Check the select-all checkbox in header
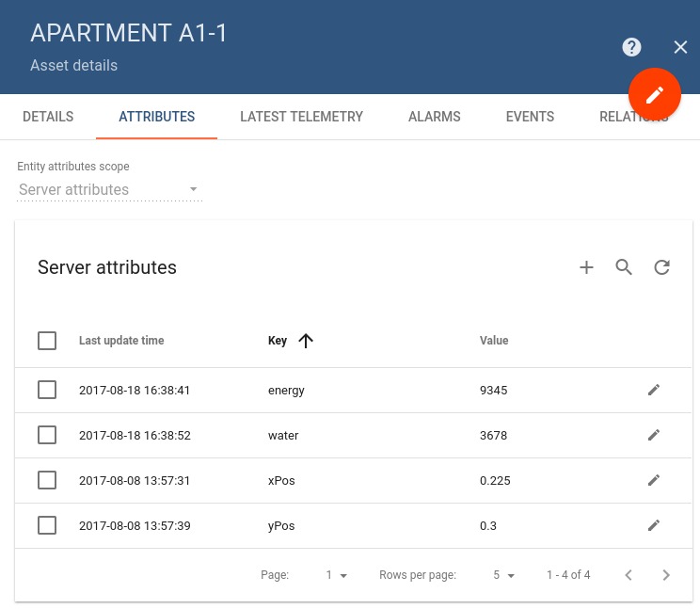The height and width of the screenshot is (609, 700). (x=47, y=341)
